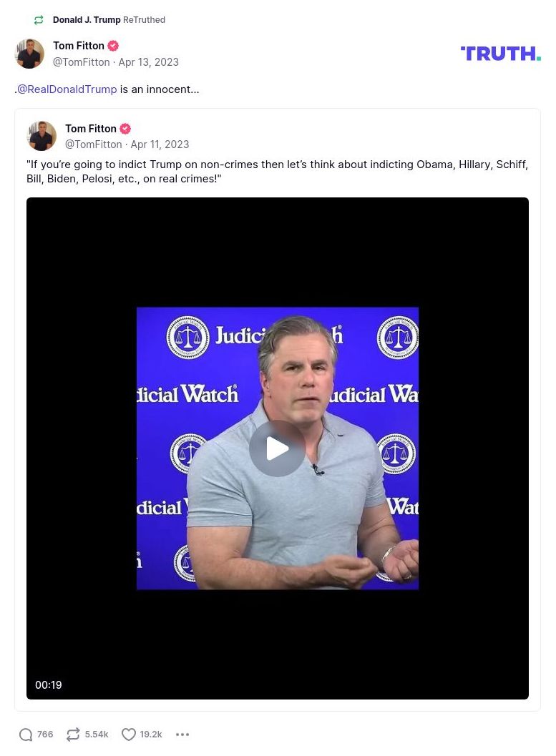Click the ReTruthed label at the top
The height and width of the screenshot is (756, 556).
pyautogui.click(x=144, y=20)
